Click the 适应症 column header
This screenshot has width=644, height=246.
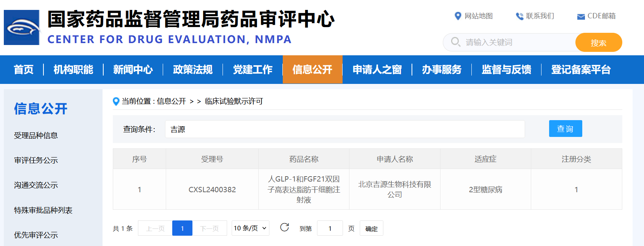[485, 159]
